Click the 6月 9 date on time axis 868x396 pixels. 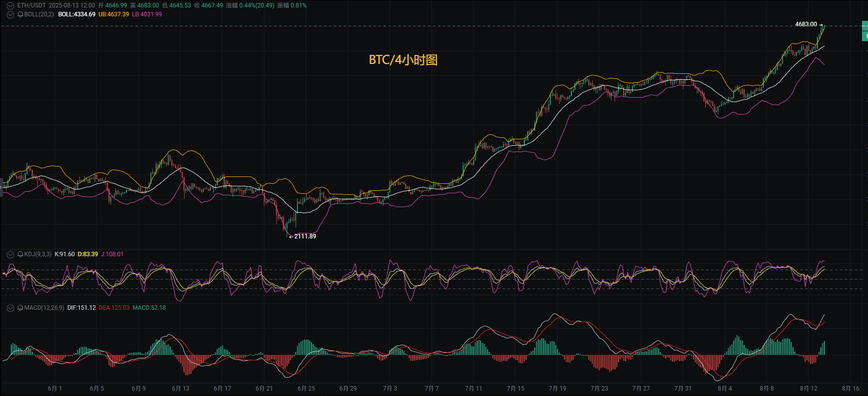(x=139, y=389)
